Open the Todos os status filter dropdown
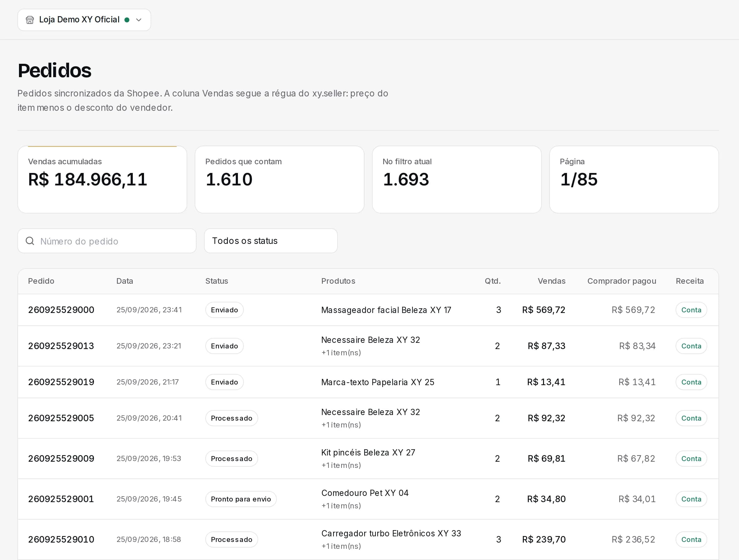The image size is (739, 560). [271, 241]
